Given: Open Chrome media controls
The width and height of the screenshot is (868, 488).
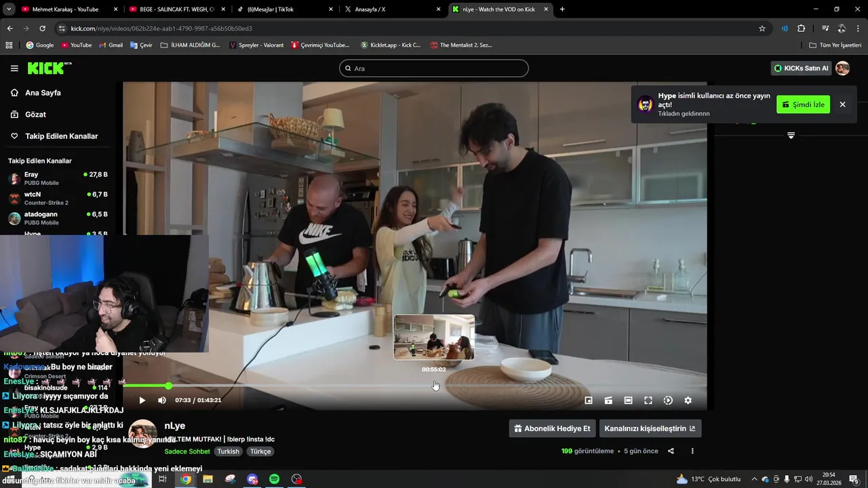Looking at the screenshot, I should click(x=825, y=28).
